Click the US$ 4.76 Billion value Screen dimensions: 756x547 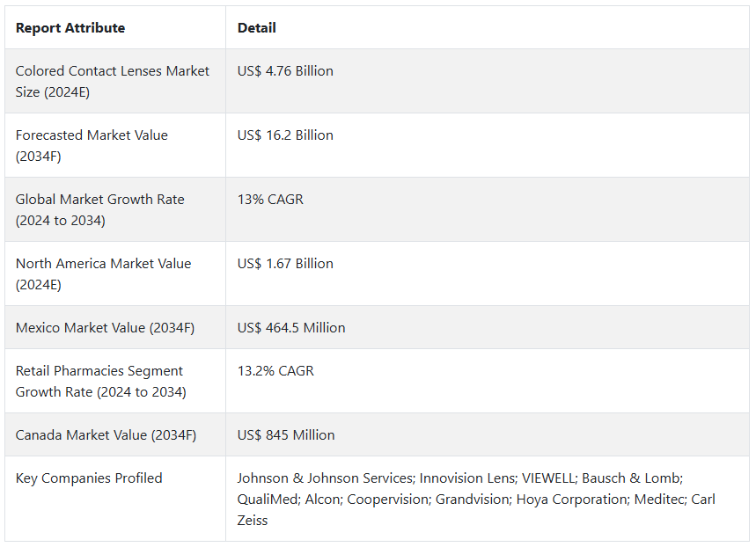(285, 71)
